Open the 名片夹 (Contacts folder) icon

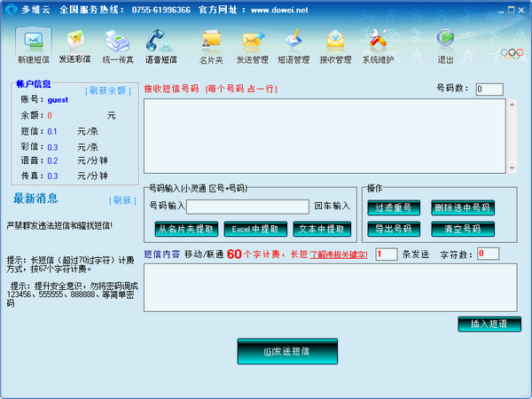210,45
